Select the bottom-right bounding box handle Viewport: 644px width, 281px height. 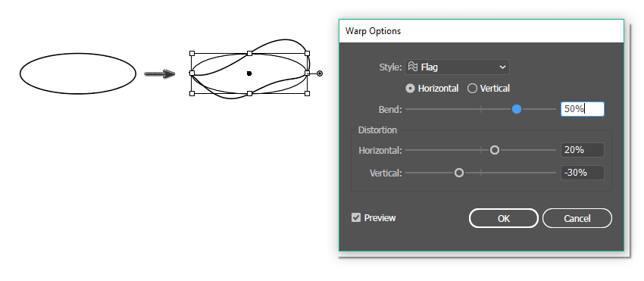(x=307, y=94)
